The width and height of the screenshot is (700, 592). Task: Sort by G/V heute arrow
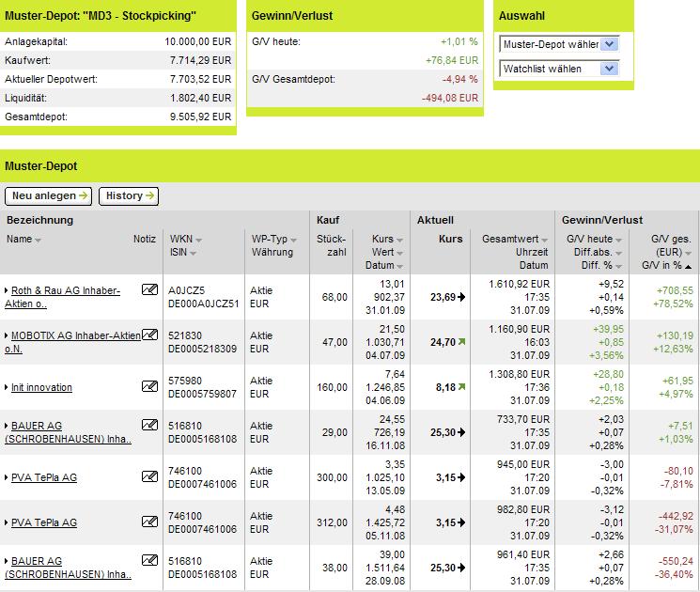(618, 241)
